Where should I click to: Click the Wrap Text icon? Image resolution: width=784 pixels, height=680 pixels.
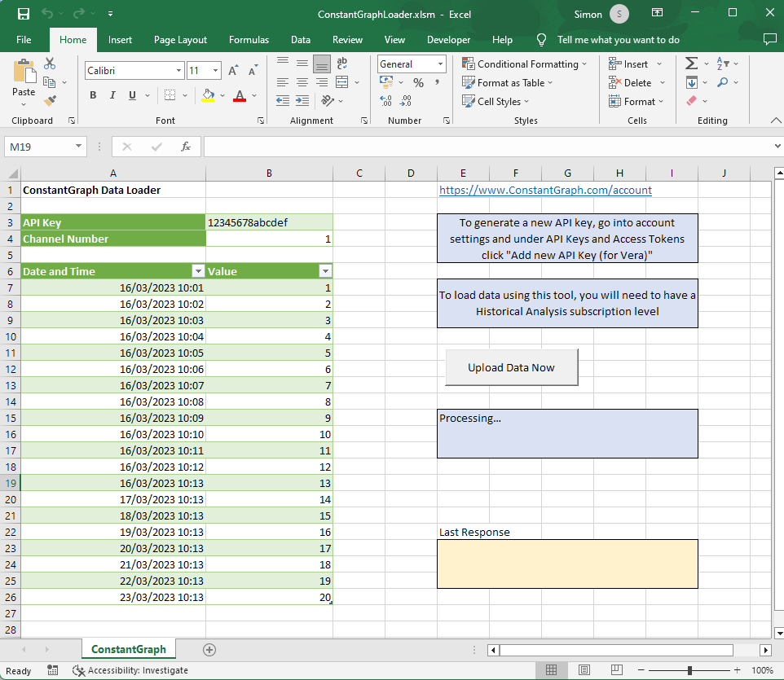pyautogui.click(x=342, y=64)
